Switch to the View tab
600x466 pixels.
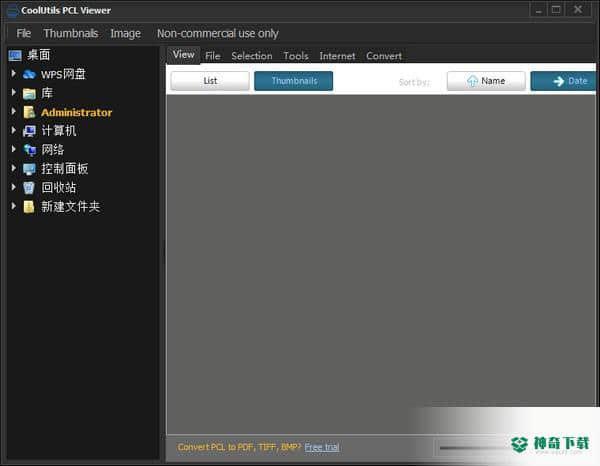click(x=183, y=55)
